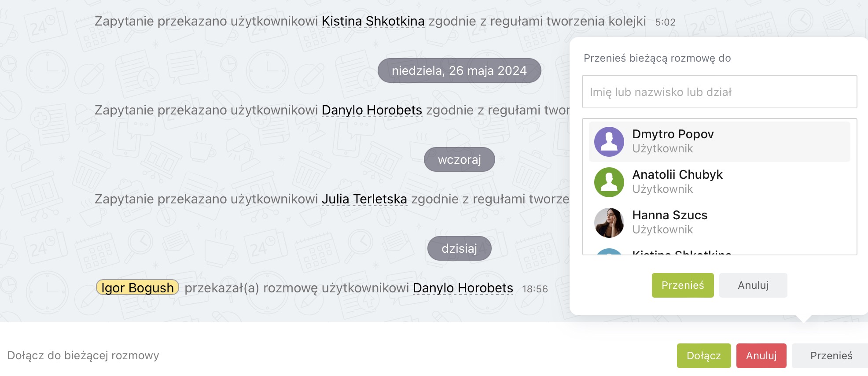Open Danylo Horobets link in the 26 maja message

coord(372,110)
